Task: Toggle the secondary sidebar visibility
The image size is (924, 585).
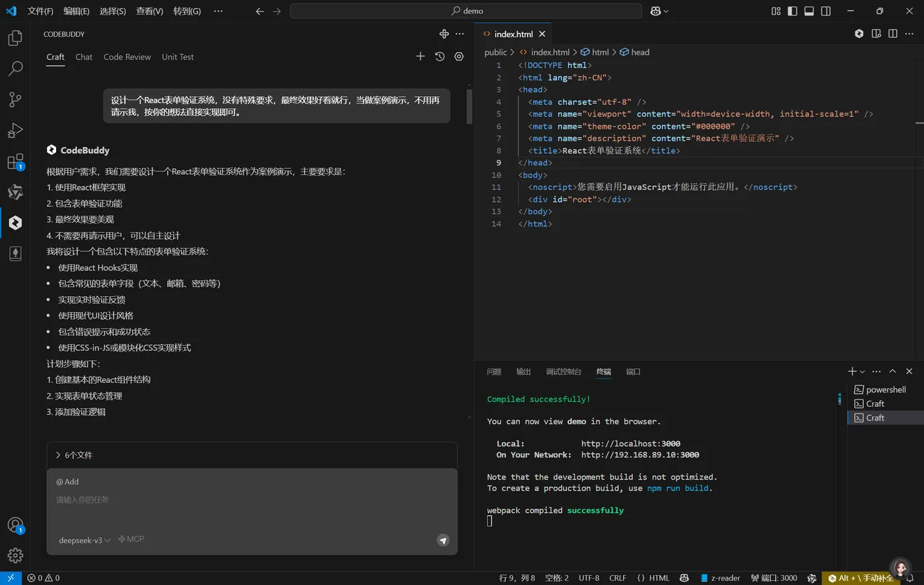Action: pos(826,11)
